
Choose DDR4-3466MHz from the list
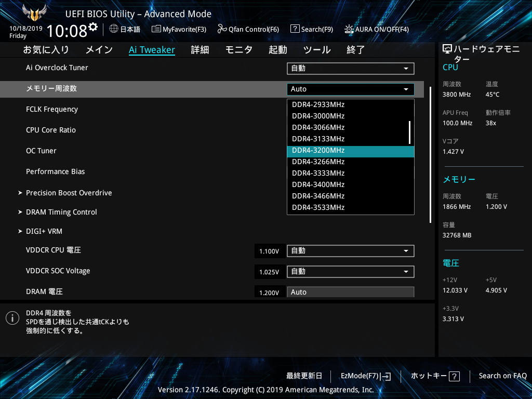point(351,196)
